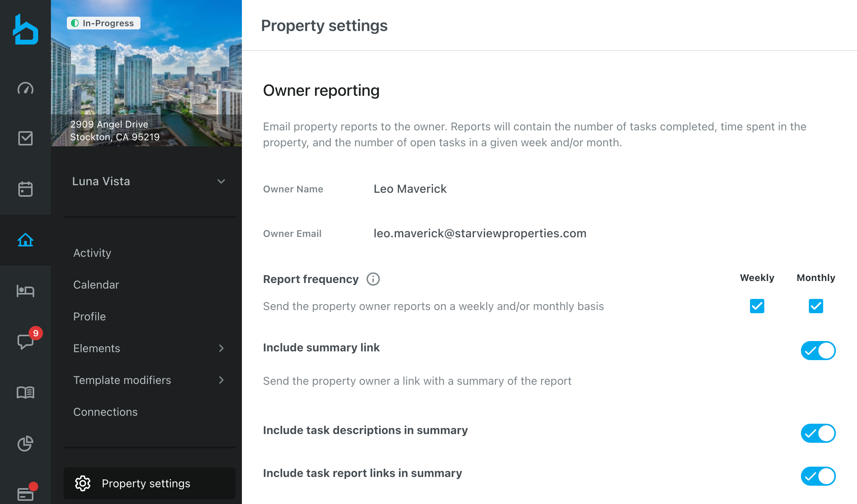Viewport: 857px width, 504px height.
Task: Turn off Include task descriptions in summary
Action: [818, 433]
